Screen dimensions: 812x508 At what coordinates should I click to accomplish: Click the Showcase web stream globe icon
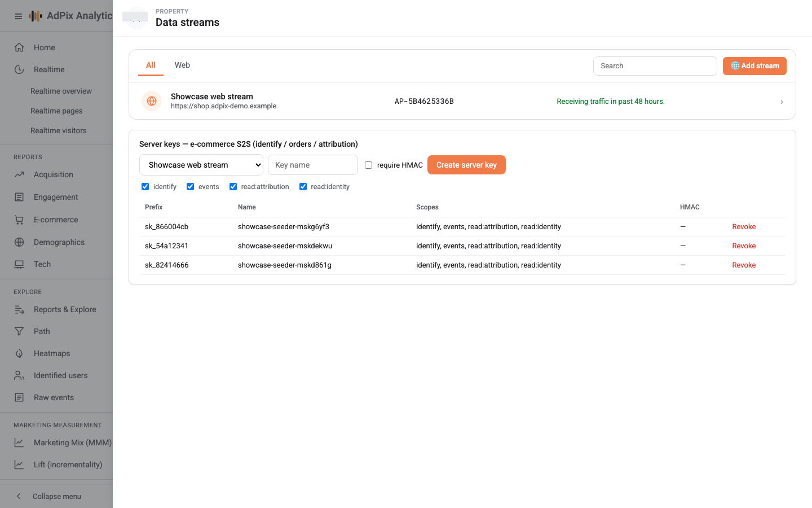(x=152, y=101)
